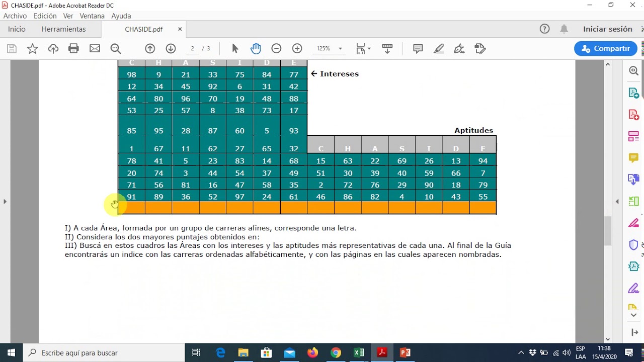This screenshot has height=362, width=644.
Task: Click the Windows taskbar search box
Action: (x=104, y=353)
